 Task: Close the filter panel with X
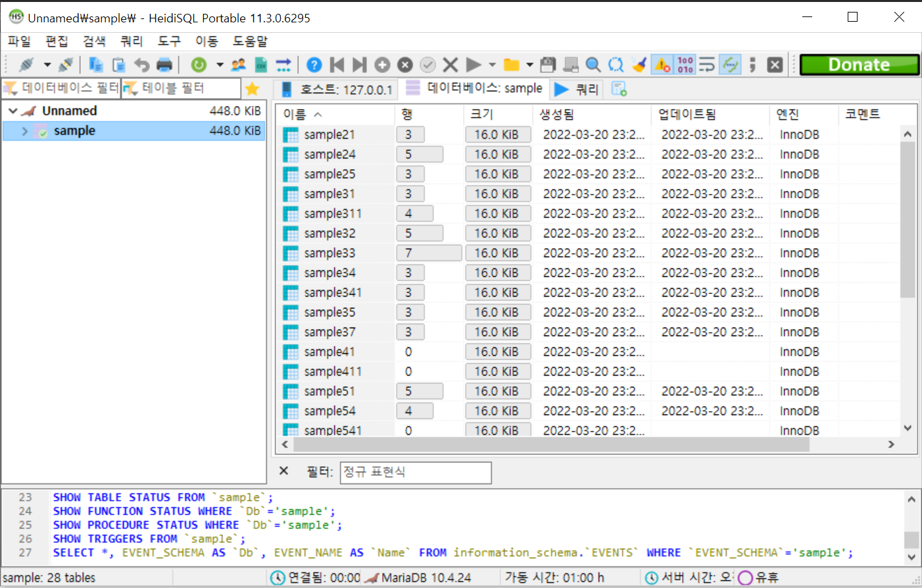point(284,471)
